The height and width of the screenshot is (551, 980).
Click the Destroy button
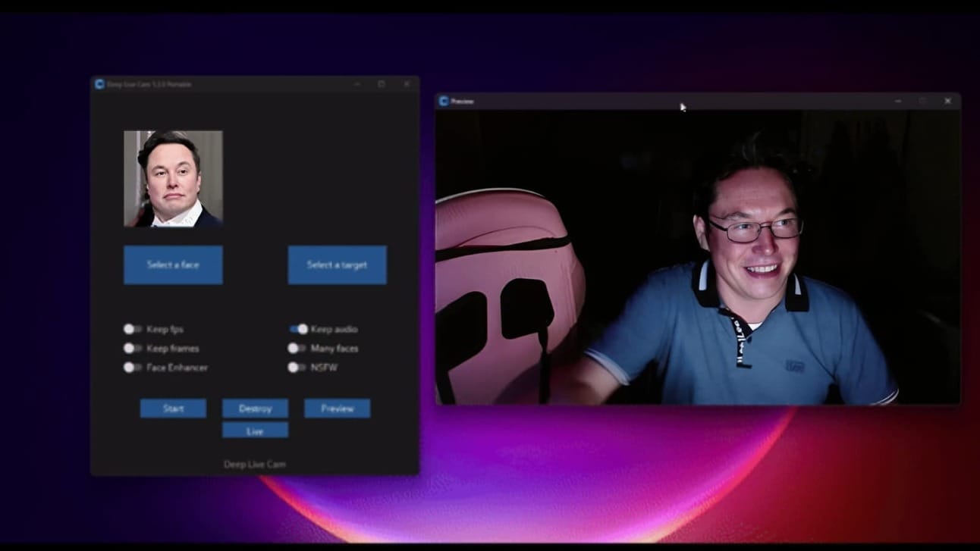255,409
